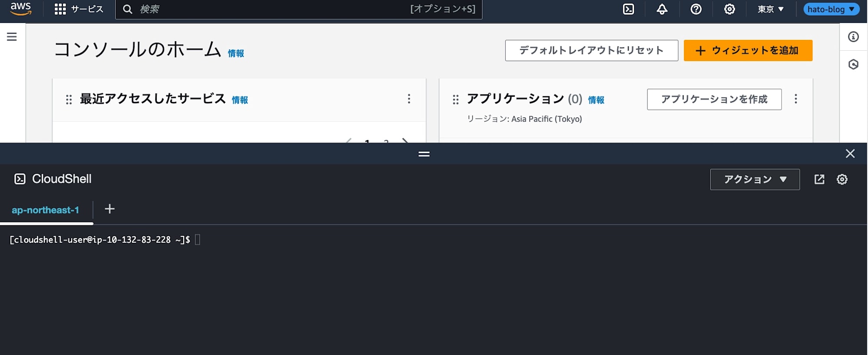
Task: Open the サービス services grid menu
Action: point(79,9)
